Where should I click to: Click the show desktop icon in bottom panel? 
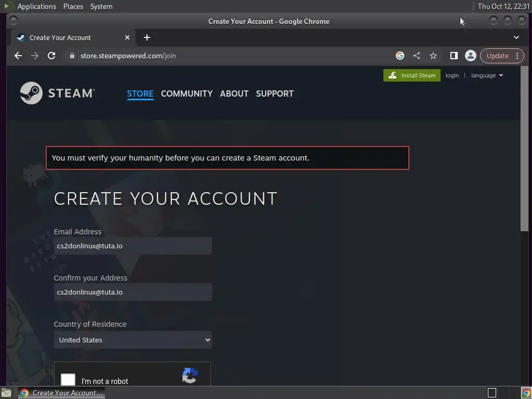coord(6,393)
